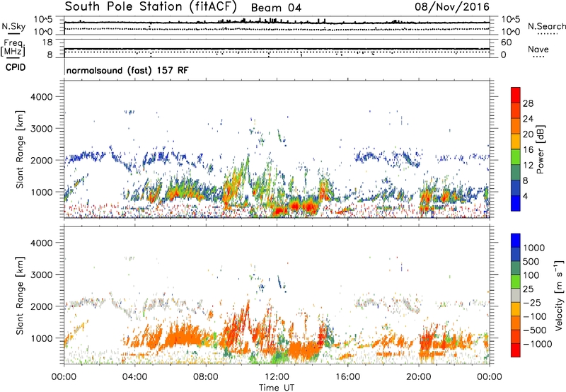Screen dimensions: 566x392
Task: Click the Slant Range [km] label of the power plot
Action: coord(20,149)
